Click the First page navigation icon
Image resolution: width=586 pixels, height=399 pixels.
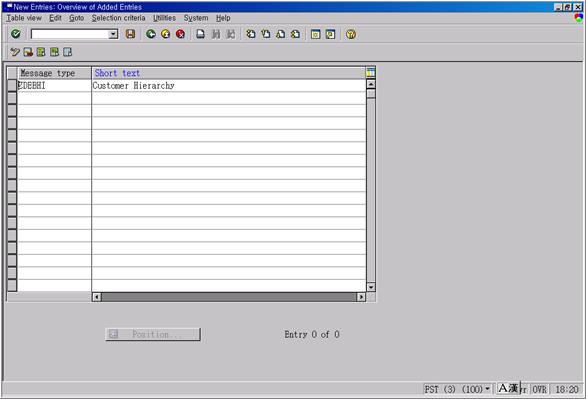[251, 34]
